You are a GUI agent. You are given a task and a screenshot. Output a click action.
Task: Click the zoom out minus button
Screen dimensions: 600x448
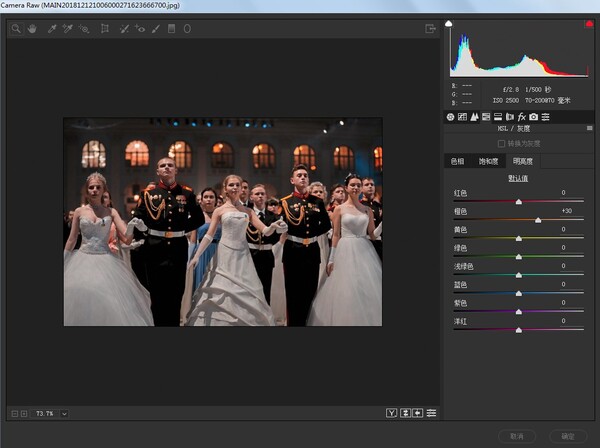15,414
